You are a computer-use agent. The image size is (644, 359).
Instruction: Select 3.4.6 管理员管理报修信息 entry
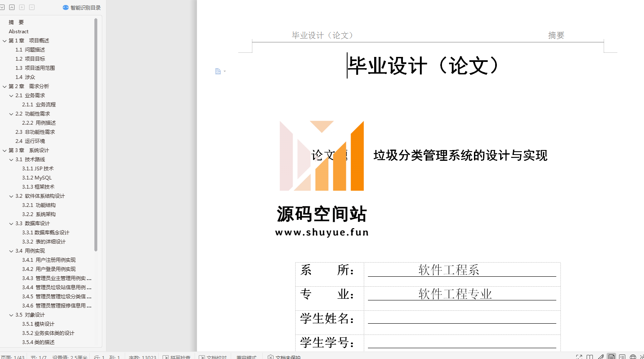pyautogui.click(x=57, y=306)
